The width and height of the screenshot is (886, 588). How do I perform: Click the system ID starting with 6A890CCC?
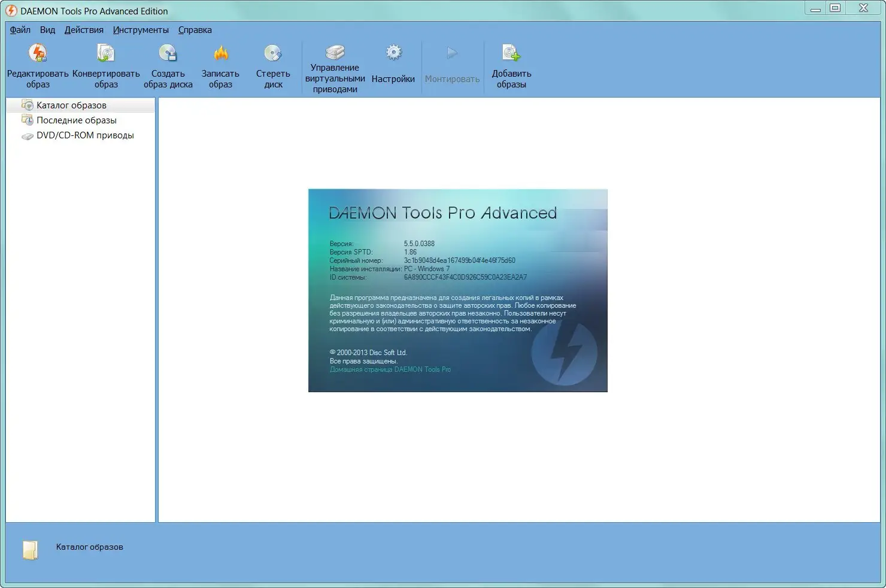click(x=465, y=277)
